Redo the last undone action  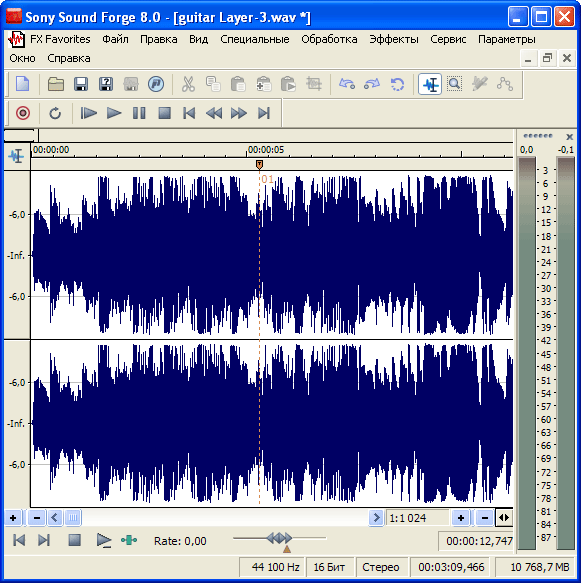click(x=372, y=84)
